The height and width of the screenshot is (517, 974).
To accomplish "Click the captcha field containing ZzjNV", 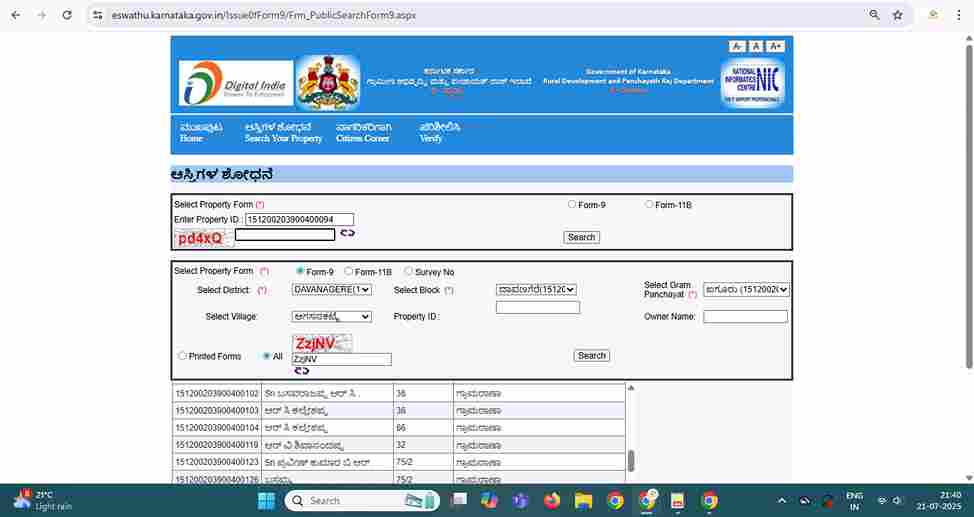I will [342, 359].
